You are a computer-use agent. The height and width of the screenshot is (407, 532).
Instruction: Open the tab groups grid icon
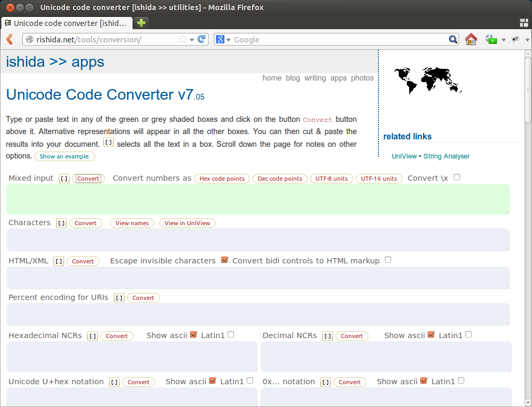(x=524, y=23)
